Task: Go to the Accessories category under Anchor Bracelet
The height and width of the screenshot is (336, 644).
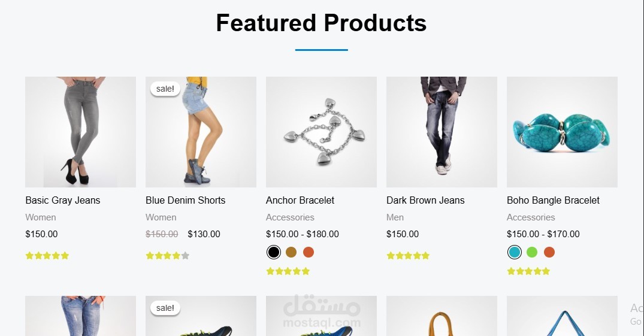Action: pyautogui.click(x=290, y=217)
